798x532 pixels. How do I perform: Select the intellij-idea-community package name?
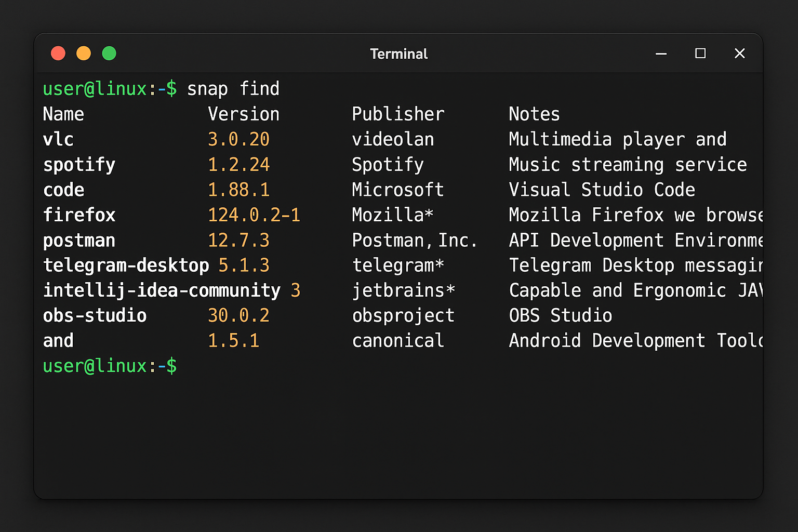(162, 290)
